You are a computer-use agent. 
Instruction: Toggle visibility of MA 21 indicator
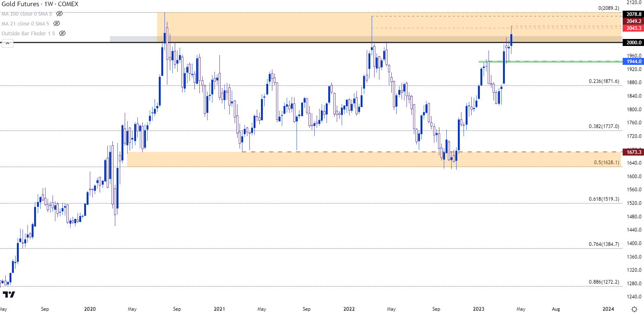[57, 23]
